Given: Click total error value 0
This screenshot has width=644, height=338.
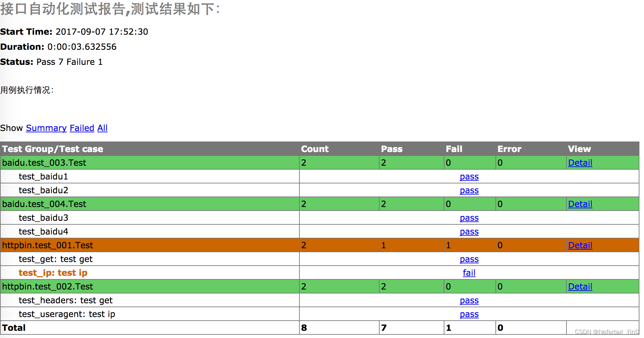Looking at the screenshot, I should tap(500, 328).
